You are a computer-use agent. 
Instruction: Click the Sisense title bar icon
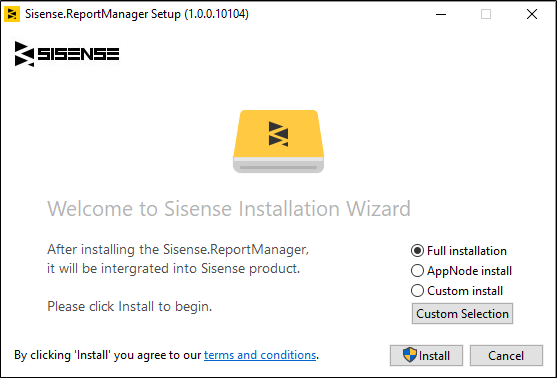pos(12,14)
